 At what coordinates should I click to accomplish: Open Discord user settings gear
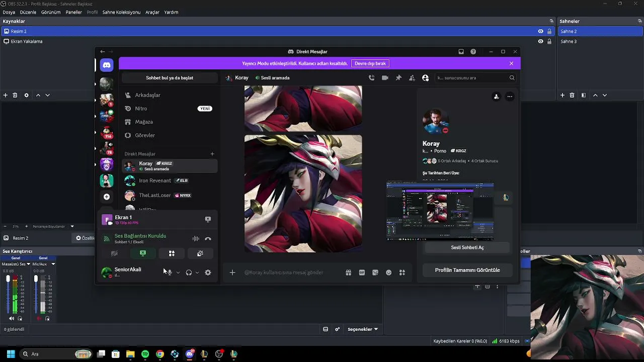point(208,273)
